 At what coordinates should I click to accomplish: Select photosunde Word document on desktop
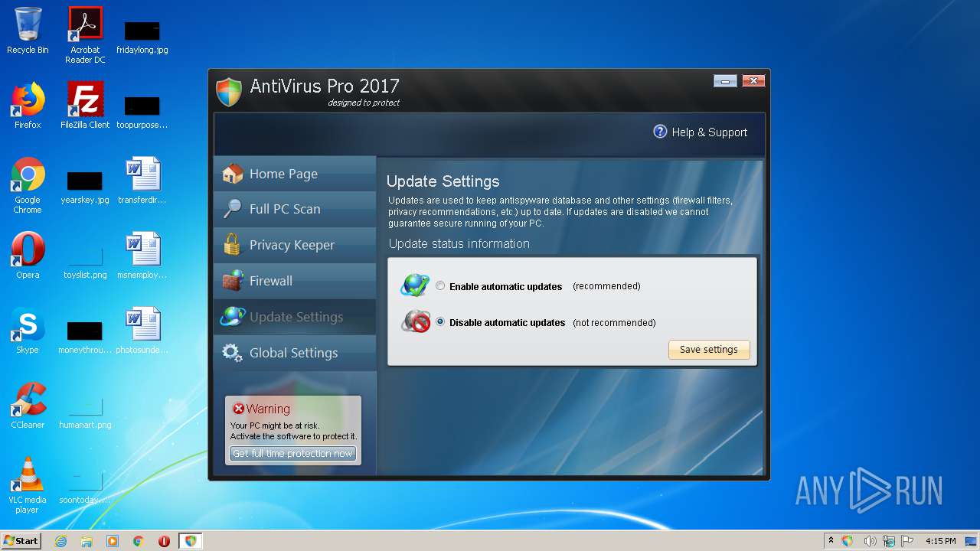142,331
